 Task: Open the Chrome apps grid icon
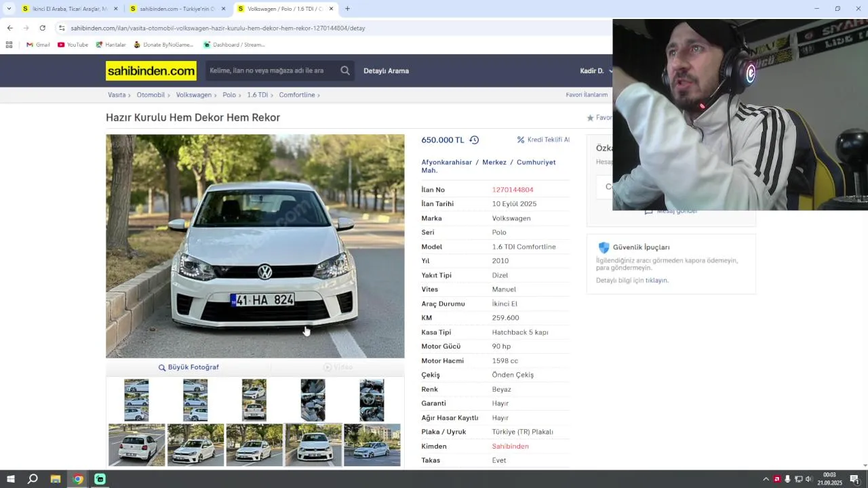tap(9, 45)
